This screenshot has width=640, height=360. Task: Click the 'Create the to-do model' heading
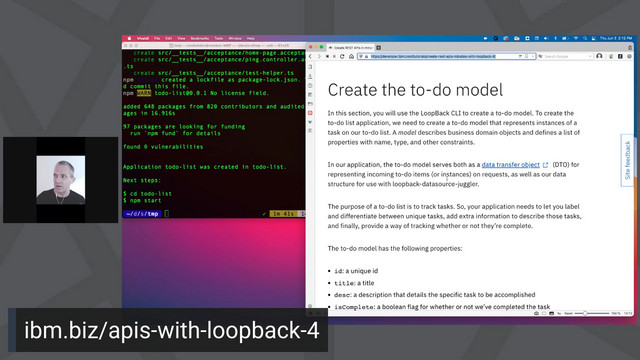click(x=415, y=90)
